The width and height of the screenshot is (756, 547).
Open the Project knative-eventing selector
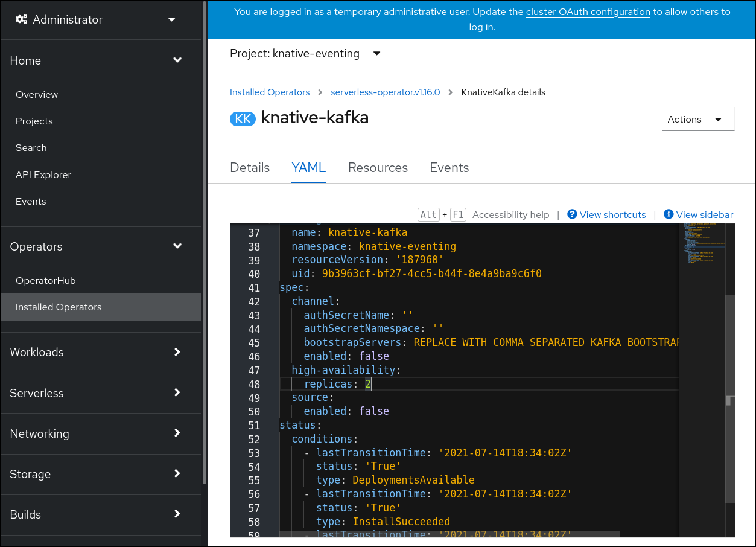305,54
